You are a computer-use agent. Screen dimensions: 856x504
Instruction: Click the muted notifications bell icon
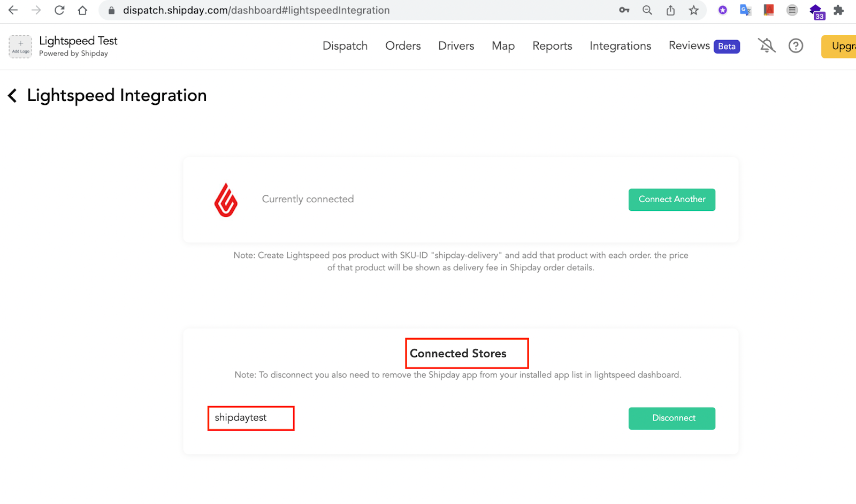click(x=767, y=45)
